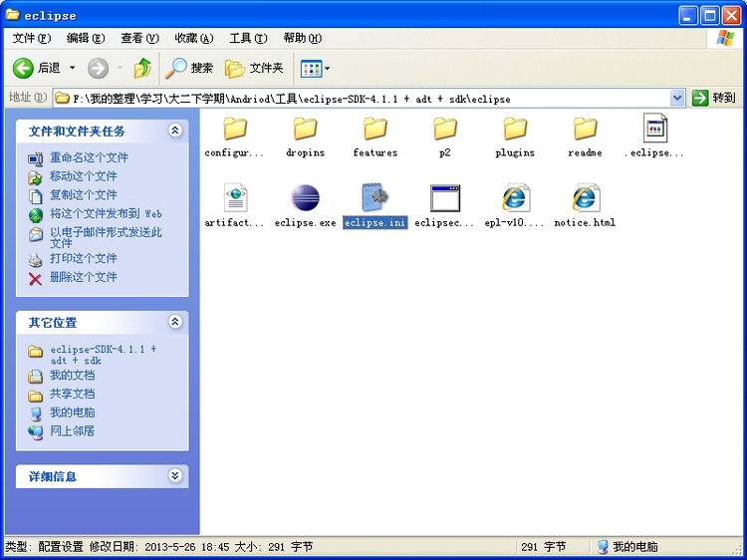The width and height of the screenshot is (747, 560).
Task: Click the Rename this file link
Action: pos(89,157)
